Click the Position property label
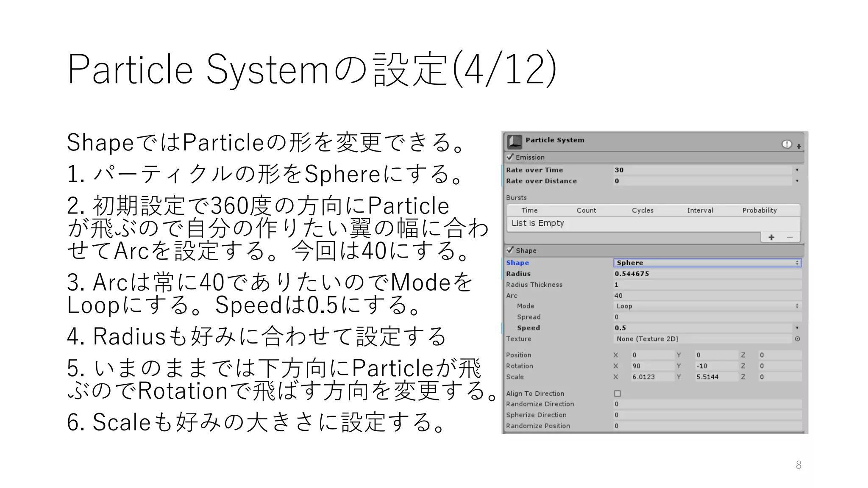 tap(518, 355)
